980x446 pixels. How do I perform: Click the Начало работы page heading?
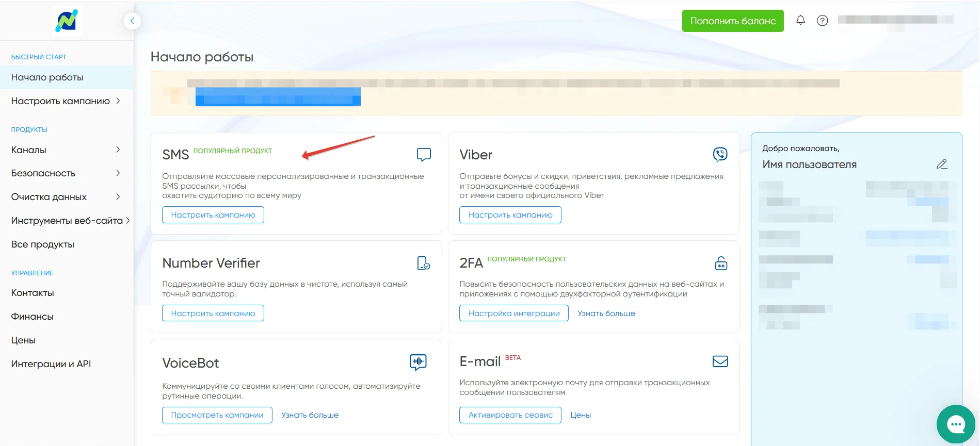click(x=202, y=57)
